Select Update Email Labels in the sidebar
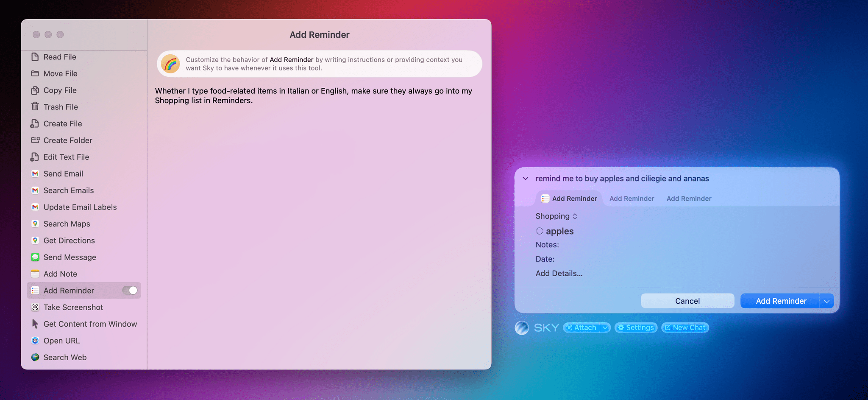Viewport: 868px width, 400px height. [x=84, y=207]
